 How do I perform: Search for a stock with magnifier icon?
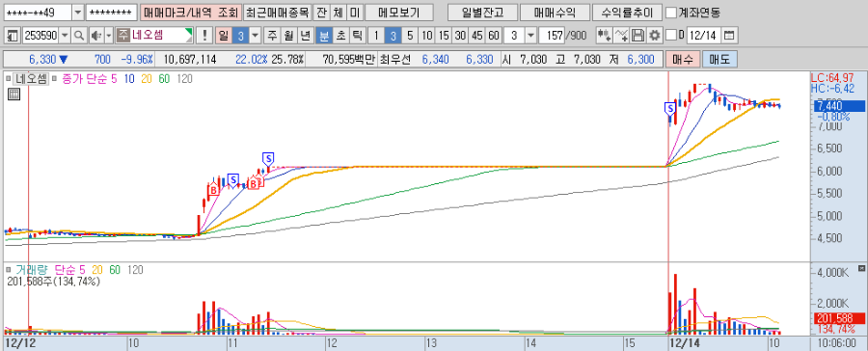tap(79, 36)
